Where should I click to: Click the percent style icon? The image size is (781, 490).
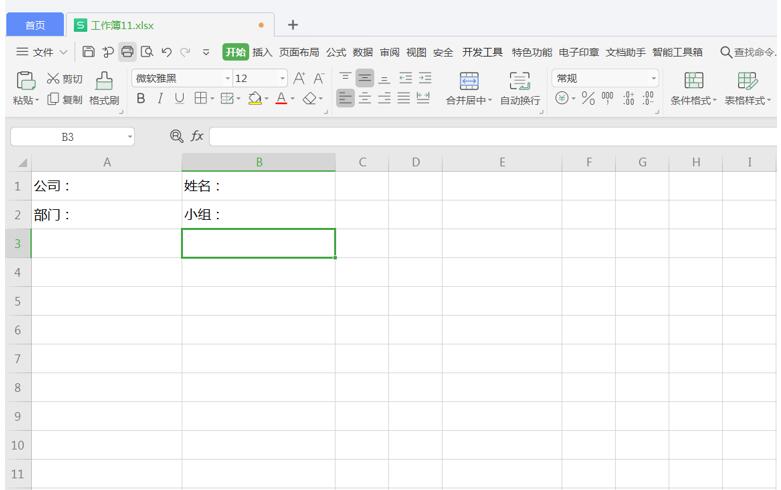588,99
